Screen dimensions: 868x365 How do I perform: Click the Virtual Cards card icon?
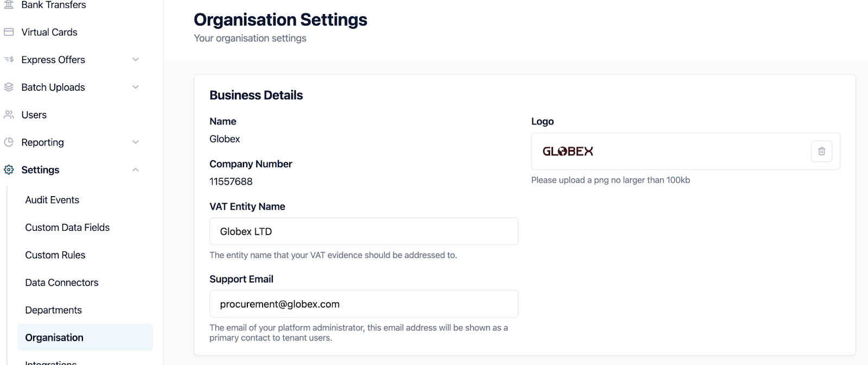(x=9, y=32)
